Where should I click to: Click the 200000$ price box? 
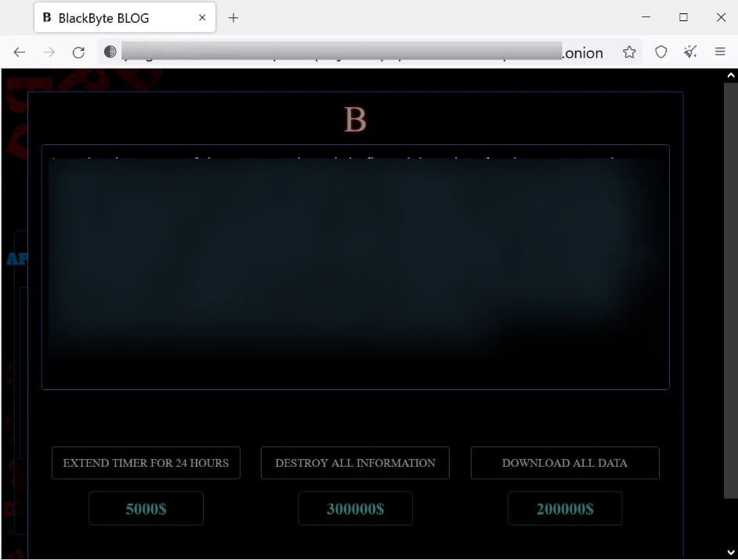tap(565, 508)
